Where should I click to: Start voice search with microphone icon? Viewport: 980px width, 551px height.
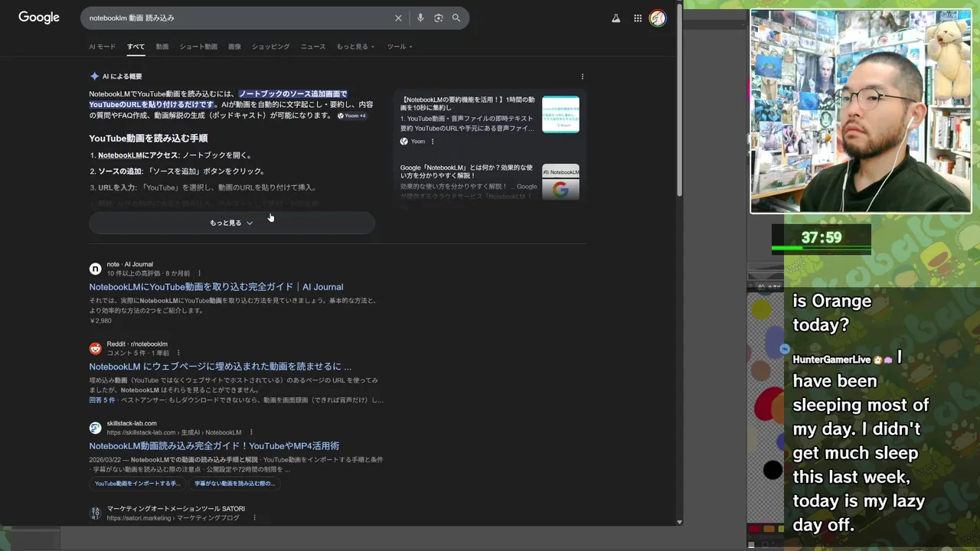(x=420, y=18)
